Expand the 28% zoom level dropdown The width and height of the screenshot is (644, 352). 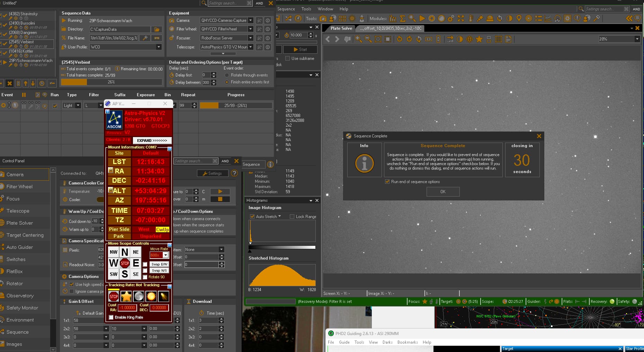pos(637,39)
